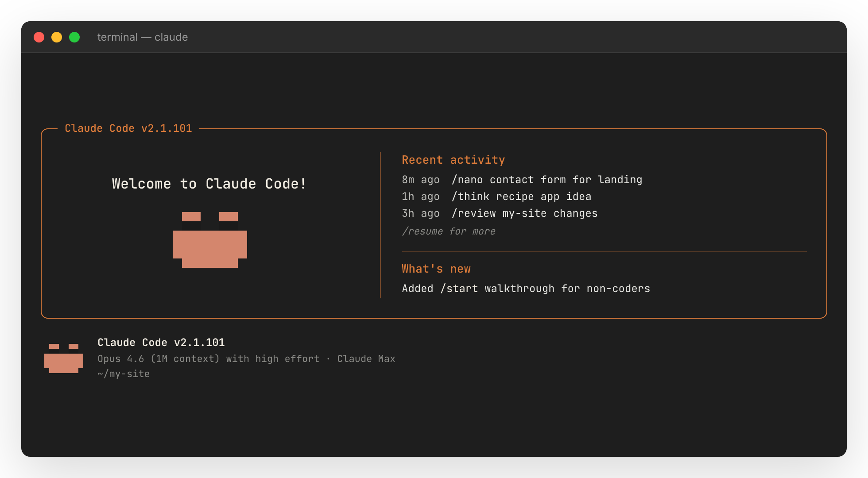Click the ~/my-site working directory path
Viewport: 868px width, 478px height.
[124, 374]
